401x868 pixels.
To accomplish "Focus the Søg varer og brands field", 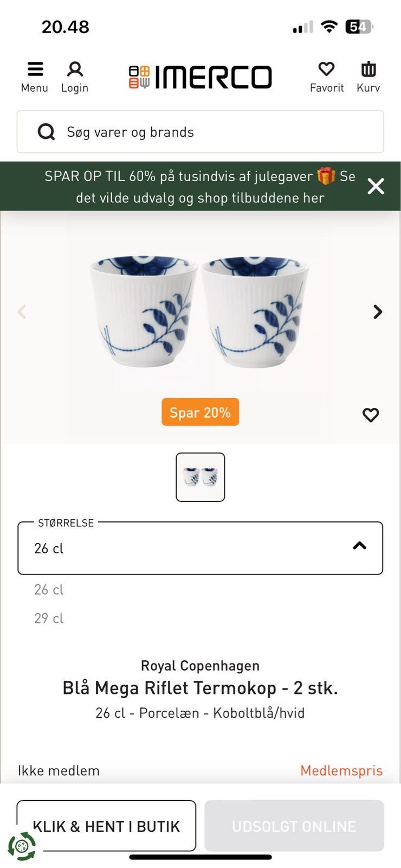I will click(x=217, y=132).
